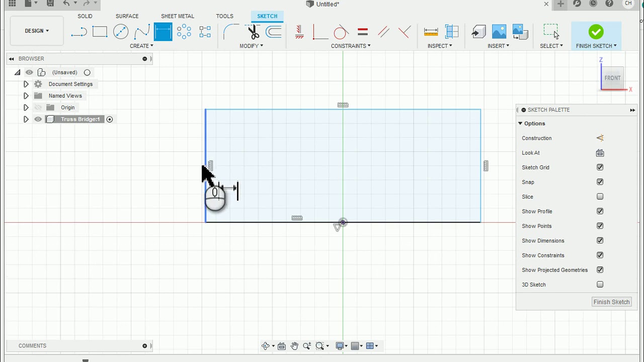Click the Insert Canvas image icon
The image size is (644, 362).
(x=499, y=32)
